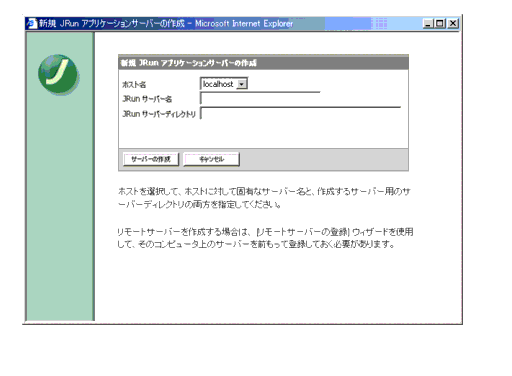Focus the JRun サーバー名 input field
The height and width of the screenshot is (376, 512).
pyautogui.click(x=260, y=98)
